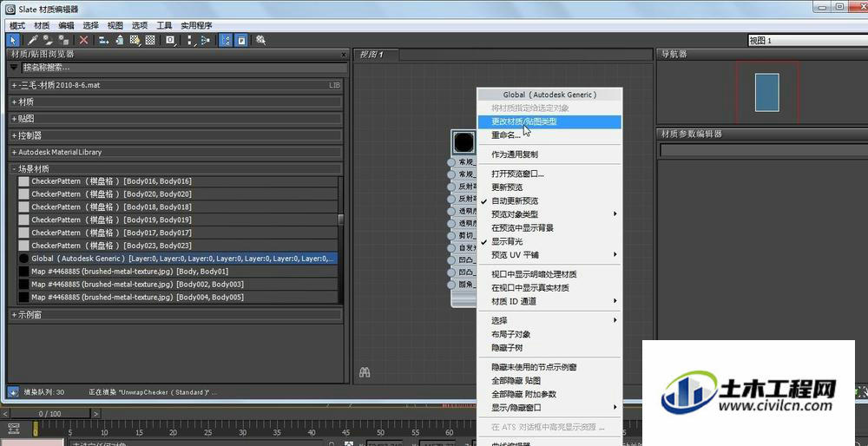868x446 pixels.
Task: Select Global (Autodesk Generic) scene material row
Action: coord(177,259)
